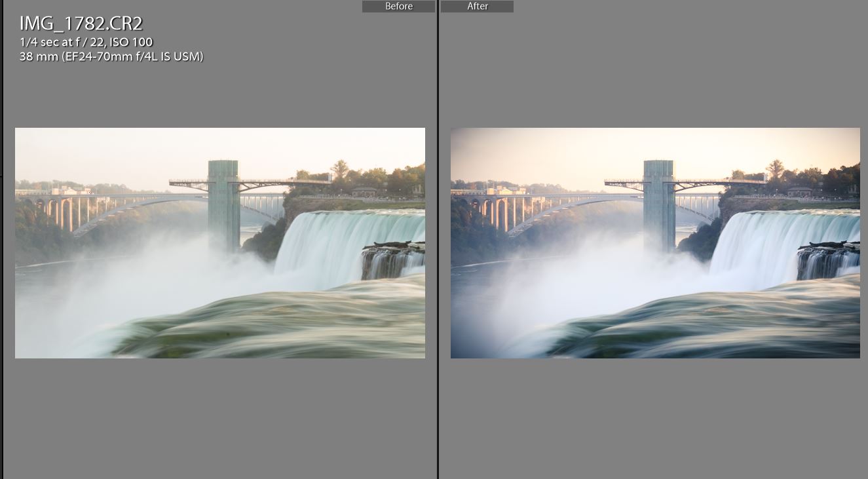Image resolution: width=868 pixels, height=479 pixels.
Task: Click the divider between Before and After panes
Action: pos(438,239)
